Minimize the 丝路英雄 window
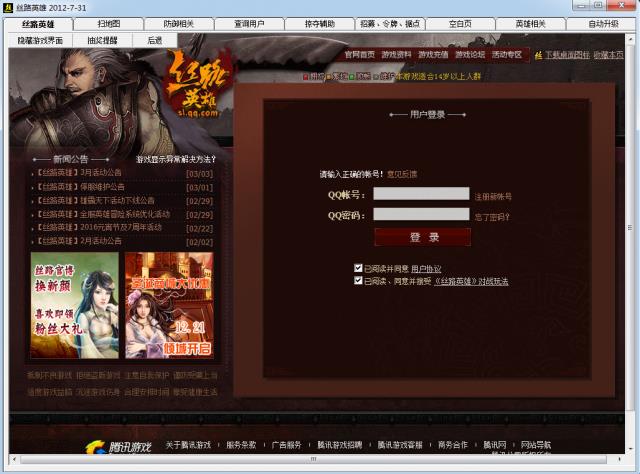Screen dimensions: 640x474 click(581, 6)
